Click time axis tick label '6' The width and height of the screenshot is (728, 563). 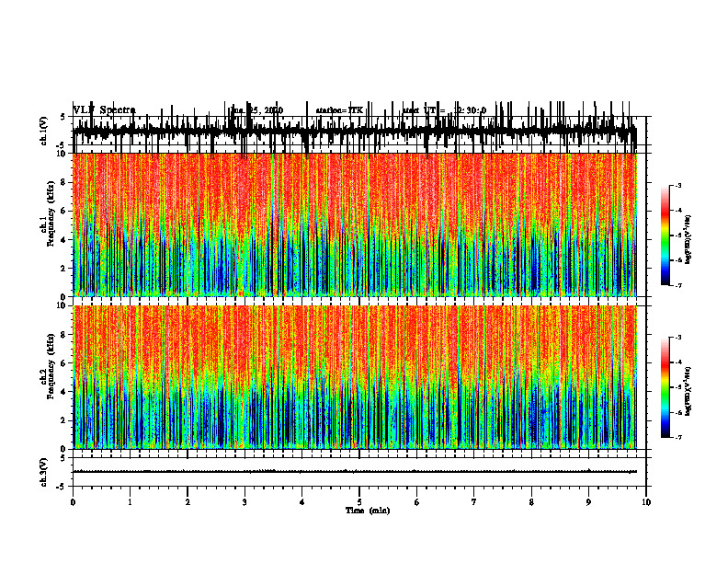point(417,502)
